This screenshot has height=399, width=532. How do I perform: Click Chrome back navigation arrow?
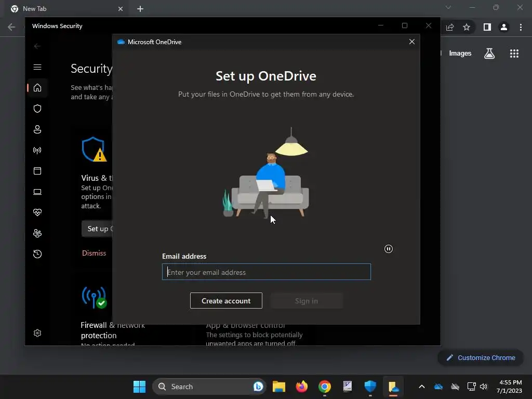coord(11,27)
